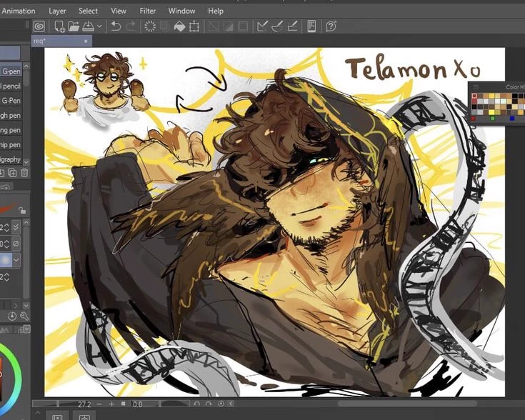The image size is (525, 420).
Task: Undo the last action
Action: pos(116,26)
